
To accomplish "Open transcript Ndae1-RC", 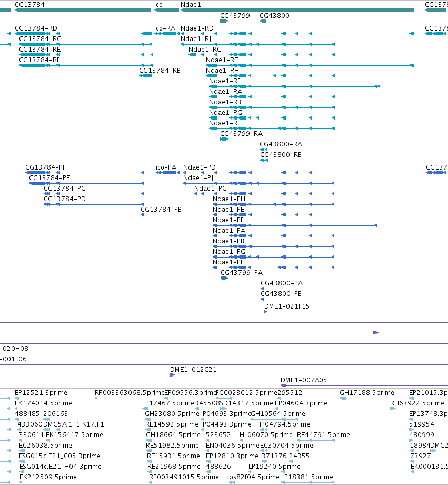I will [x=205, y=50].
